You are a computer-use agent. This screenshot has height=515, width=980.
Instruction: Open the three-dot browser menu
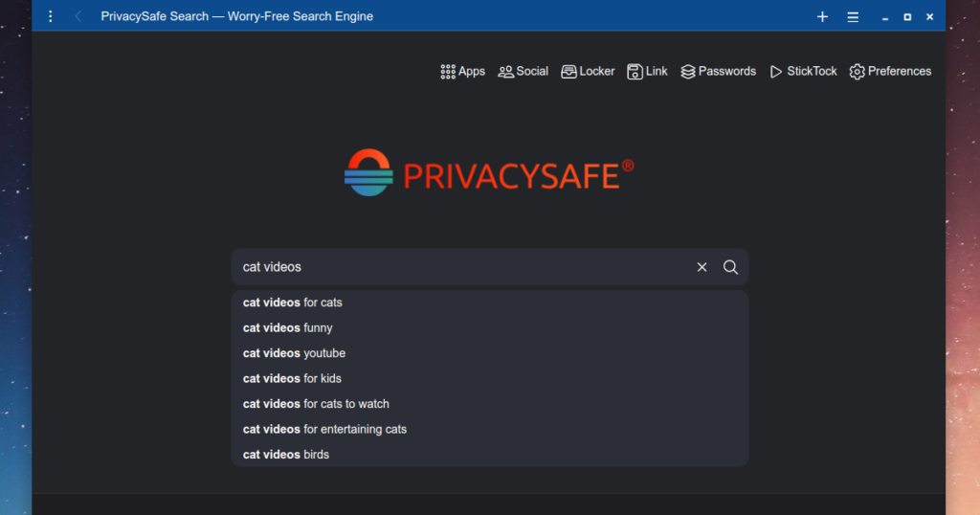[51, 16]
